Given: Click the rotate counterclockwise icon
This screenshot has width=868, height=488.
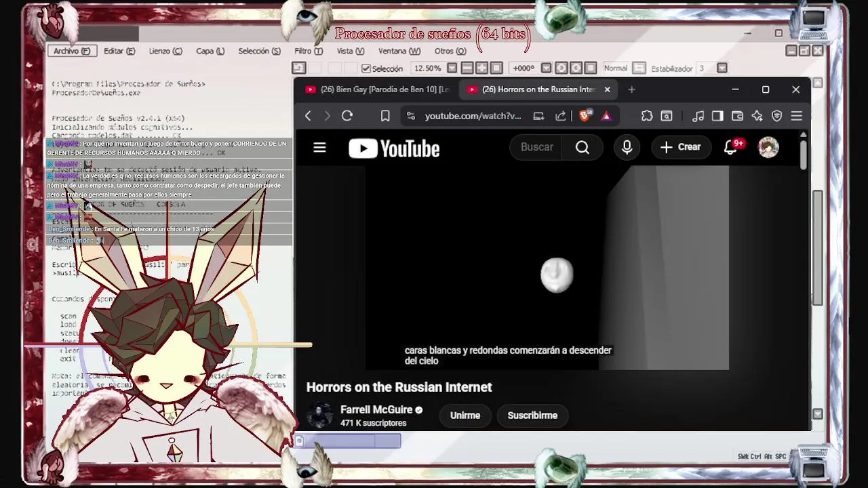Looking at the screenshot, I should point(561,68).
